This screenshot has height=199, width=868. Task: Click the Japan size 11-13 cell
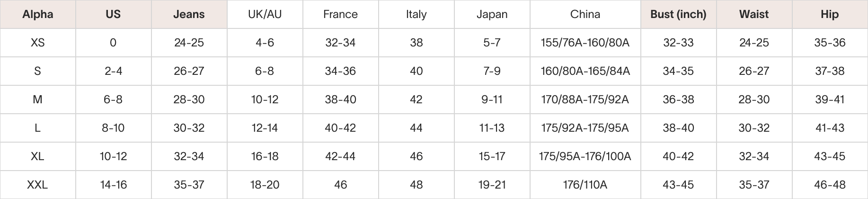(x=492, y=128)
